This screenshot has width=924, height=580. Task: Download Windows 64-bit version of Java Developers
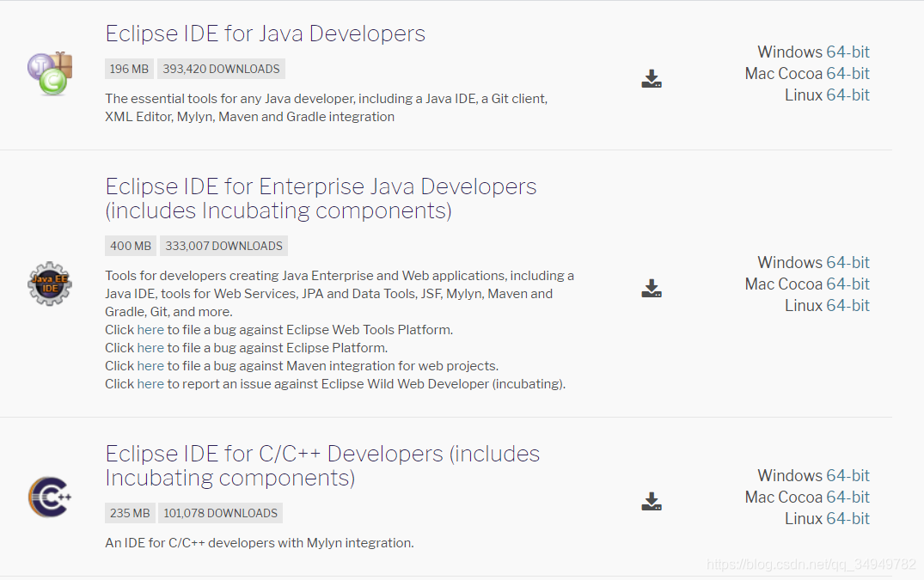click(x=851, y=52)
